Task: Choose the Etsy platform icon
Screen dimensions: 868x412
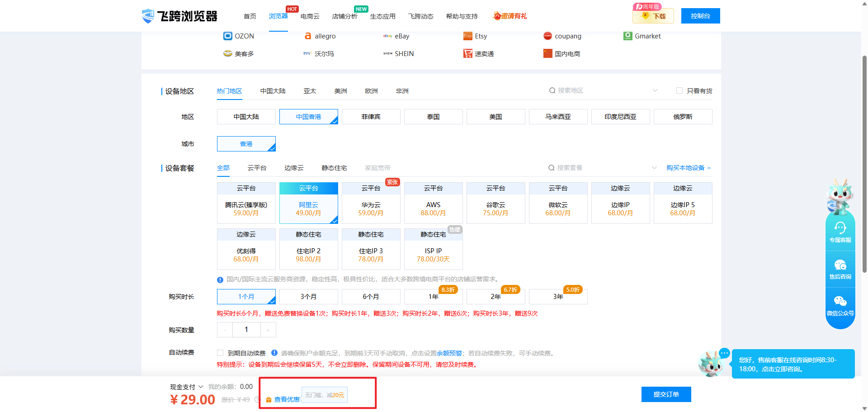Action: coord(467,36)
